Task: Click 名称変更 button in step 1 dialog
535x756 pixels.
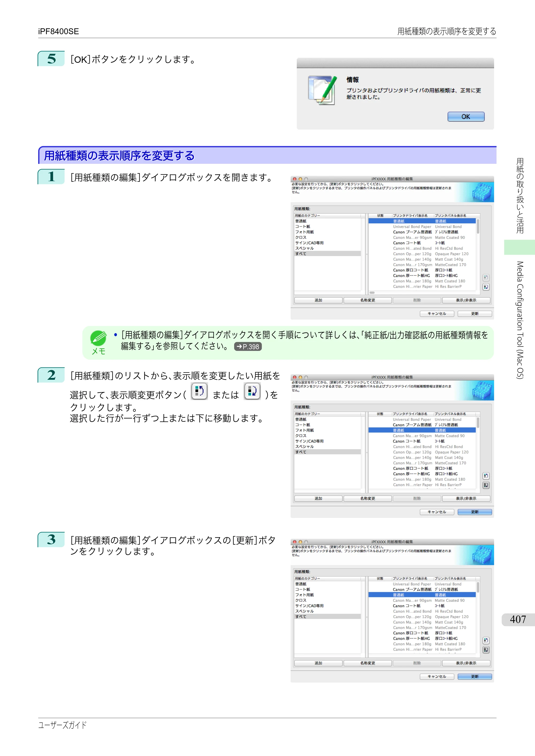Action: click(x=368, y=300)
